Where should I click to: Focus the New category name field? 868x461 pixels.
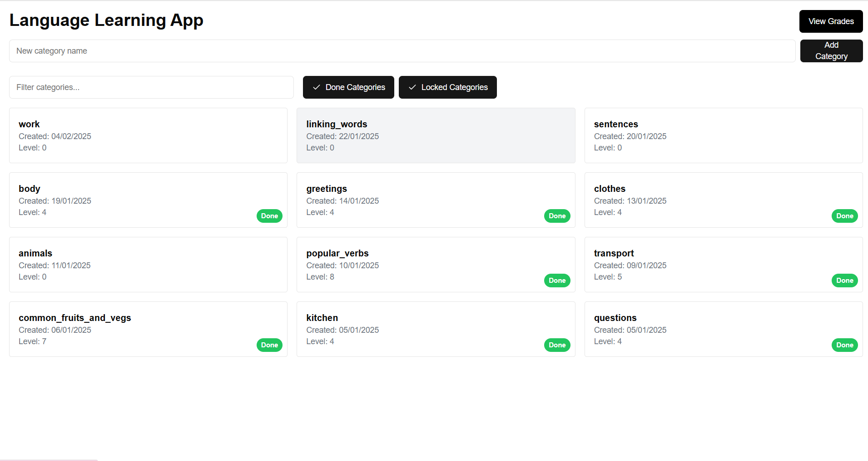pyautogui.click(x=402, y=51)
